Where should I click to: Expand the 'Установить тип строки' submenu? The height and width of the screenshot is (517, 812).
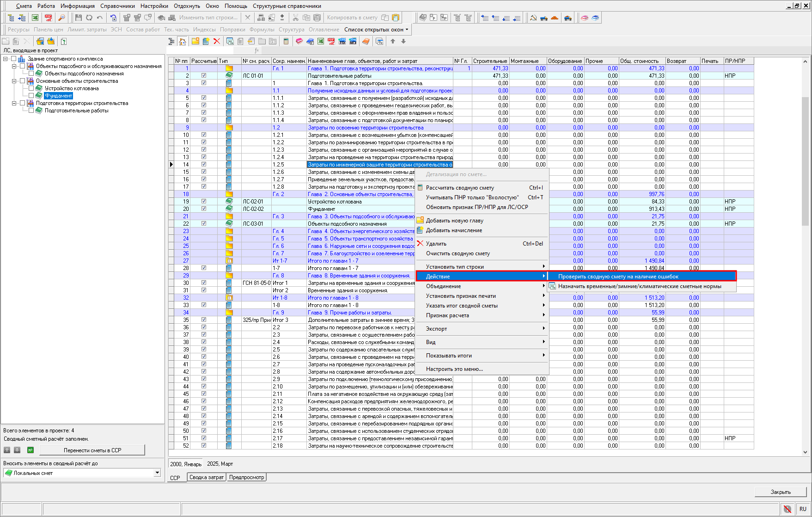pyautogui.click(x=482, y=267)
